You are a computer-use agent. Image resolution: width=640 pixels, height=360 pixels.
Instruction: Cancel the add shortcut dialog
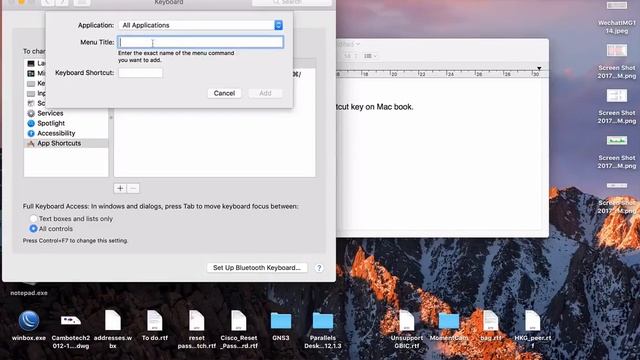224,93
